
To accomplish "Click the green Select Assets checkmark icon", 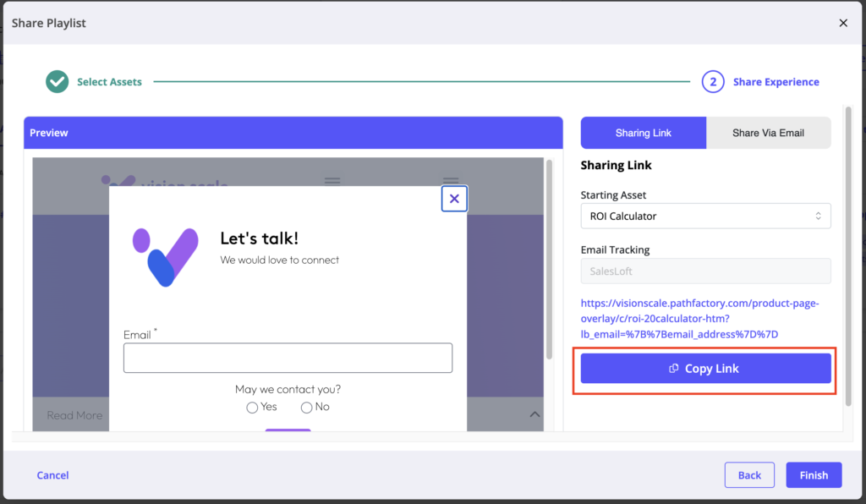I will 58,82.
